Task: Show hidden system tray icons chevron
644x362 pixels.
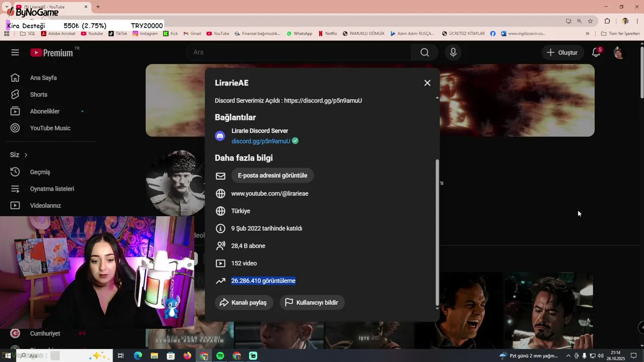Action: point(568,356)
